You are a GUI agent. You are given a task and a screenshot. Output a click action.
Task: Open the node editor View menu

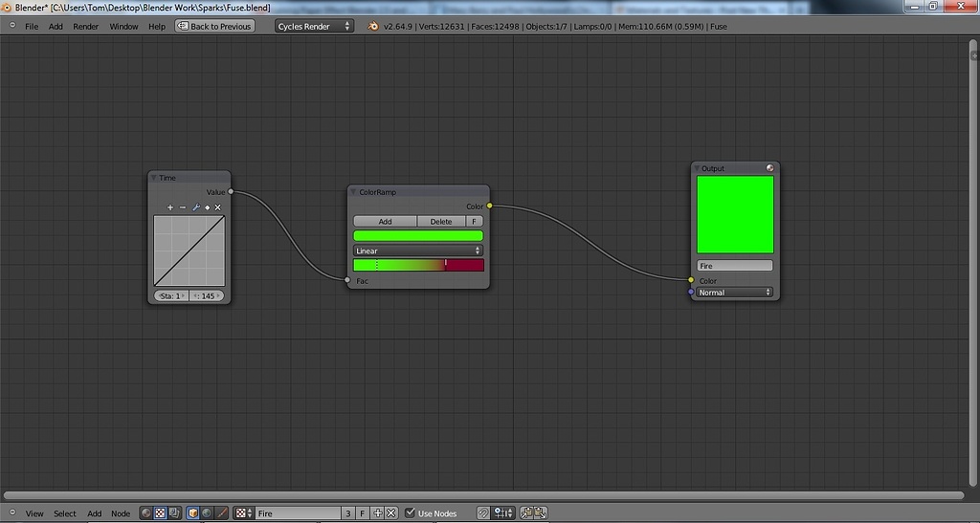pos(34,513)
